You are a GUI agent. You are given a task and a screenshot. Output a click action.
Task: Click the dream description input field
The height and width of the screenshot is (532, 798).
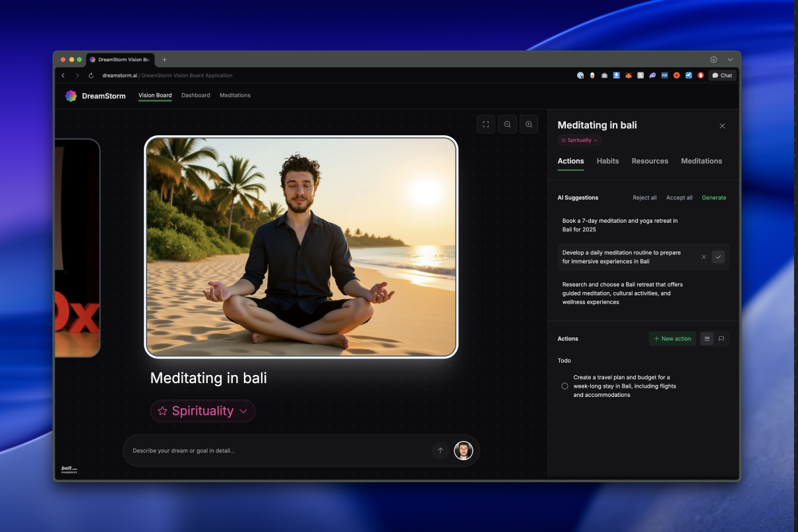pyautogui.click(x=277, y=451)
